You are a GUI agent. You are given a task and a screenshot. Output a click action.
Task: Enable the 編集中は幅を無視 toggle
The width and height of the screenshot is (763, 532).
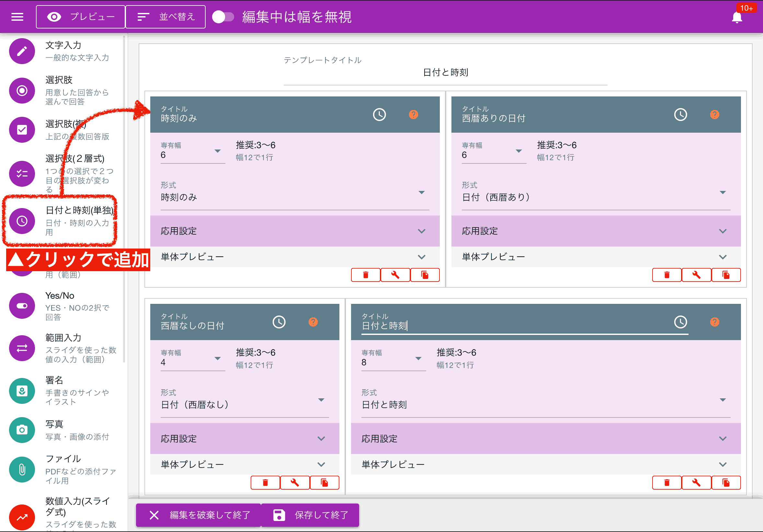point(223,16)
